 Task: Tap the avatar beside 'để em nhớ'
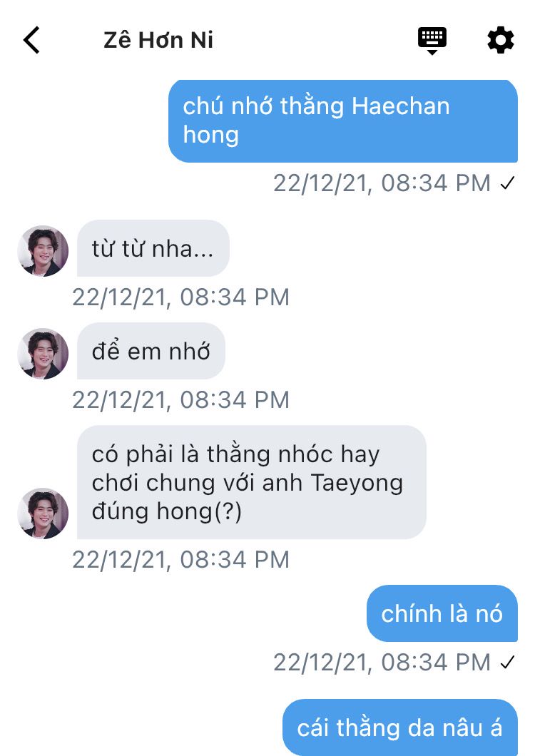coord(43,354)
